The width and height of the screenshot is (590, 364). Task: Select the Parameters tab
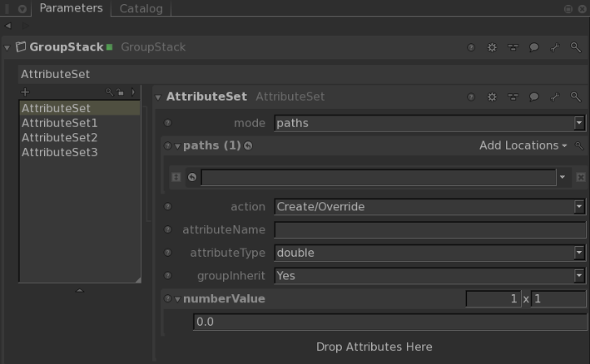71,8
